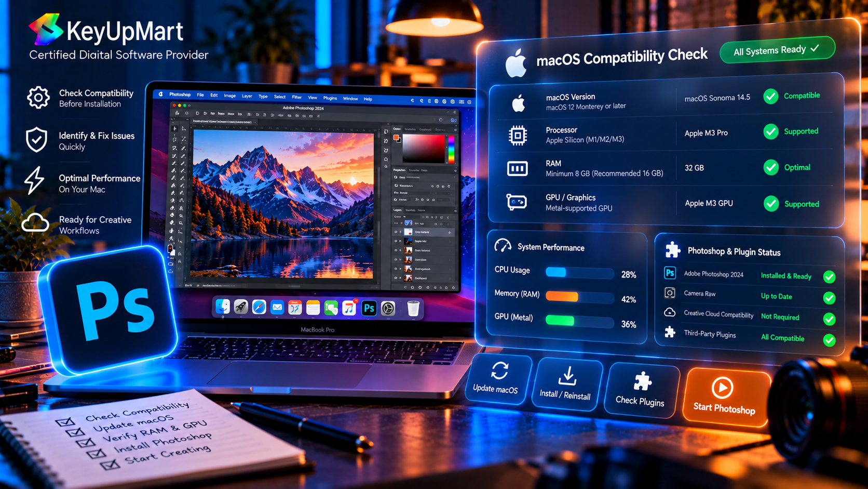Switch to the Layers panel tab

click(397, 210)
